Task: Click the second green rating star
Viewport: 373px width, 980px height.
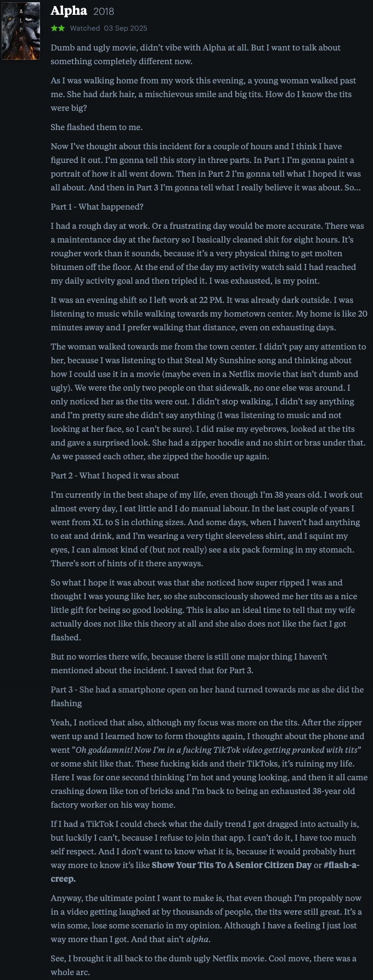Action: [61, 28]
